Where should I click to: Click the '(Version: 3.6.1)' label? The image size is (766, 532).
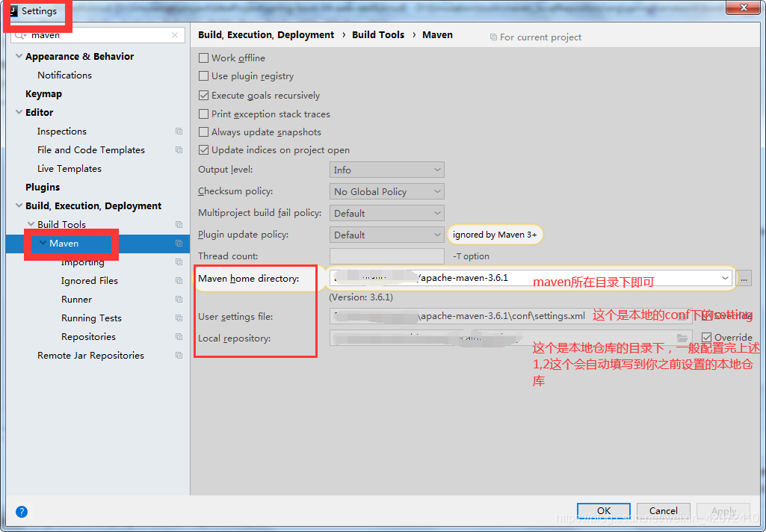click(x=361, y=297)
